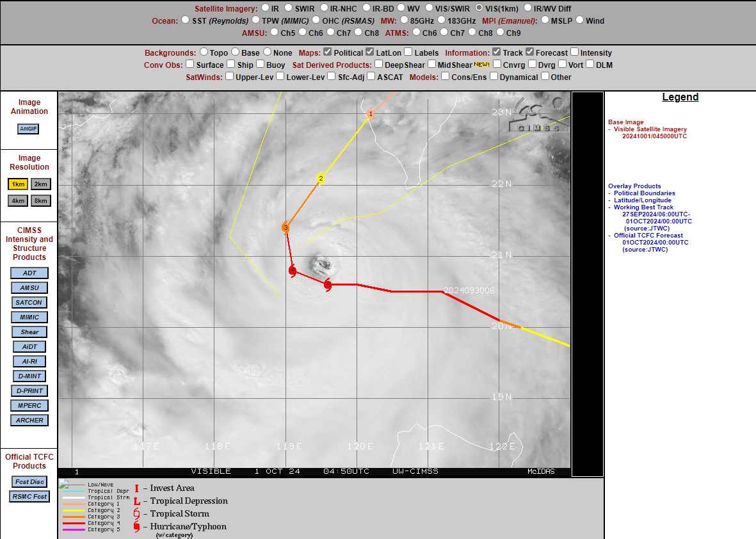The height and width of the screenshot is (539, 756).
Task: Select 183GHz microwave imagery
Action: click(x=441, y=20)
